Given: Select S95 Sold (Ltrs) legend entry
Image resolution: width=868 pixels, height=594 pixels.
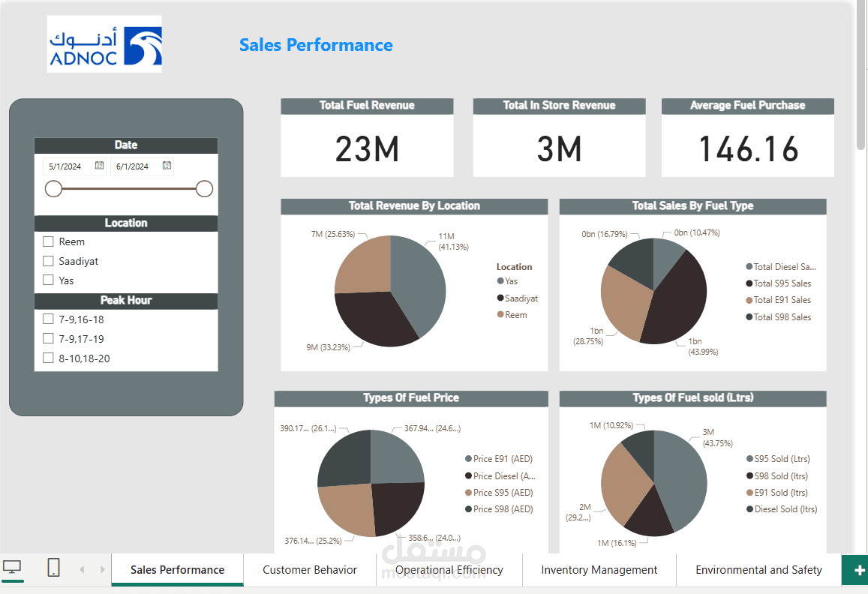Looking at the screenshot, I should click(778, 459).
